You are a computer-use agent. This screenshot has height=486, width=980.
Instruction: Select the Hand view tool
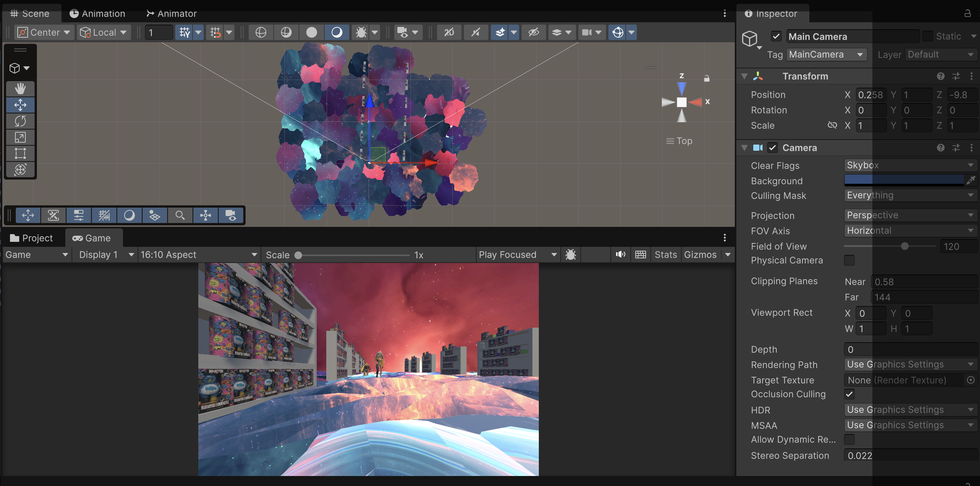click(20, 89)
